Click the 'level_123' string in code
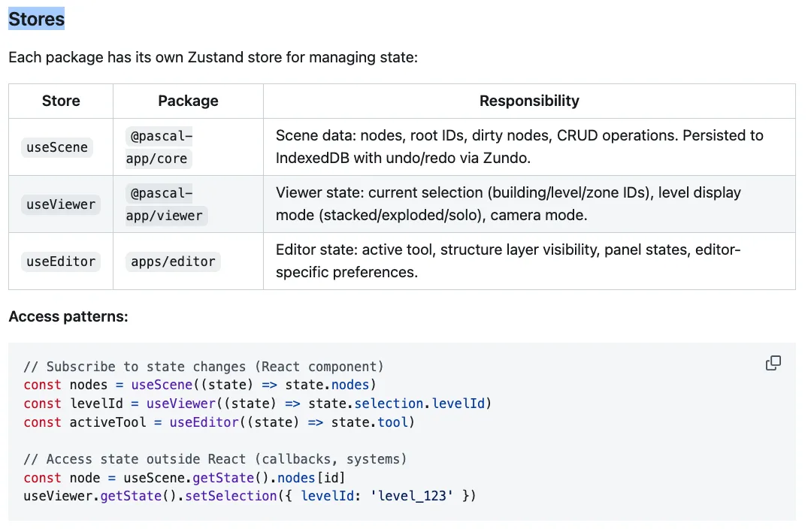The height and width of the screenshot is (532, 808). coord(413,496)
